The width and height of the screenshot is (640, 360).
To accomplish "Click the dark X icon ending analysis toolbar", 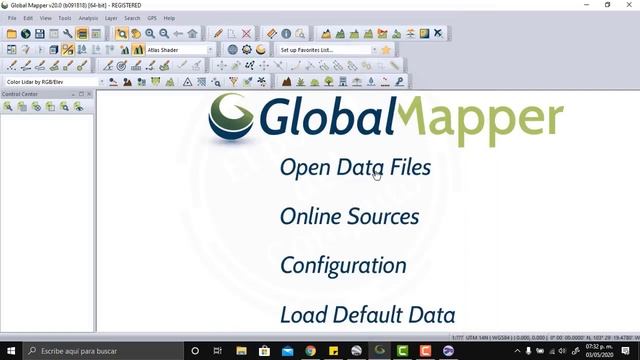I will (x=438, y=33).
